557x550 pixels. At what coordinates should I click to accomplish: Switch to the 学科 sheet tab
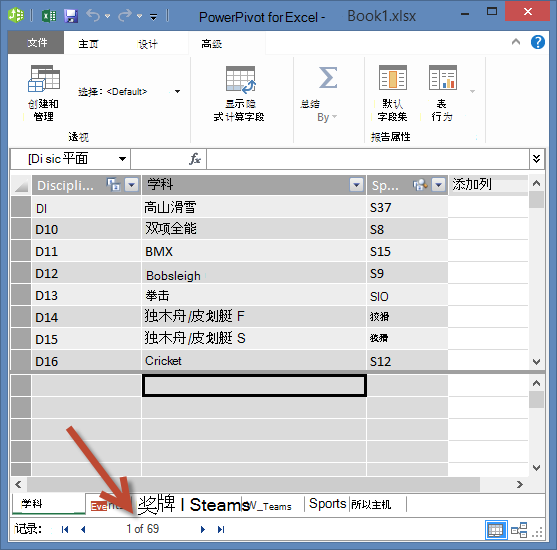pyautogui.click(x=48, y=503)
